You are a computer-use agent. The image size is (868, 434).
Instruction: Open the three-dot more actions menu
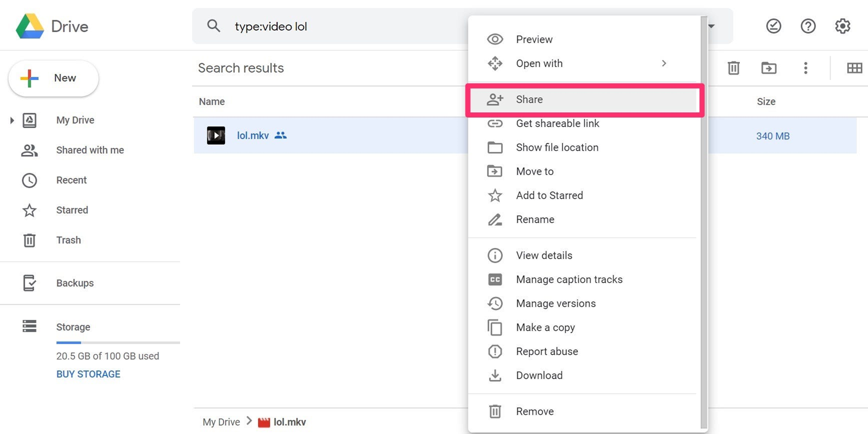coord(806,68)
